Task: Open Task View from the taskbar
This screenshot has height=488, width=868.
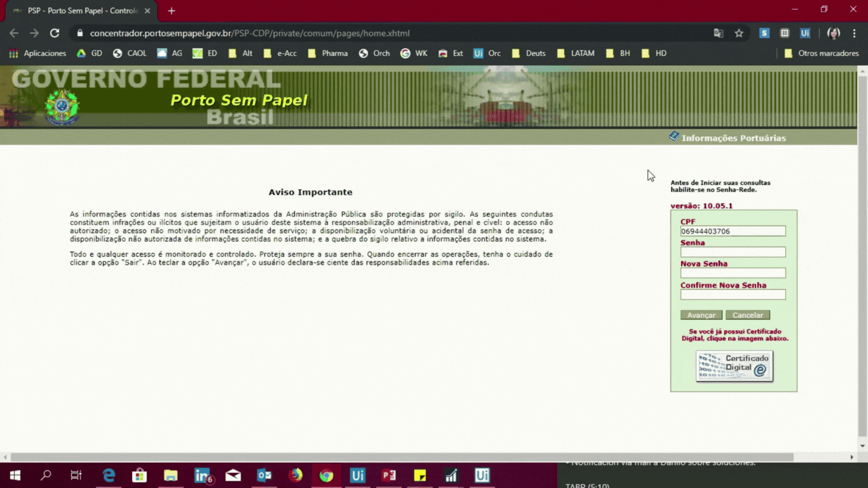Action: tap(76, 475)
